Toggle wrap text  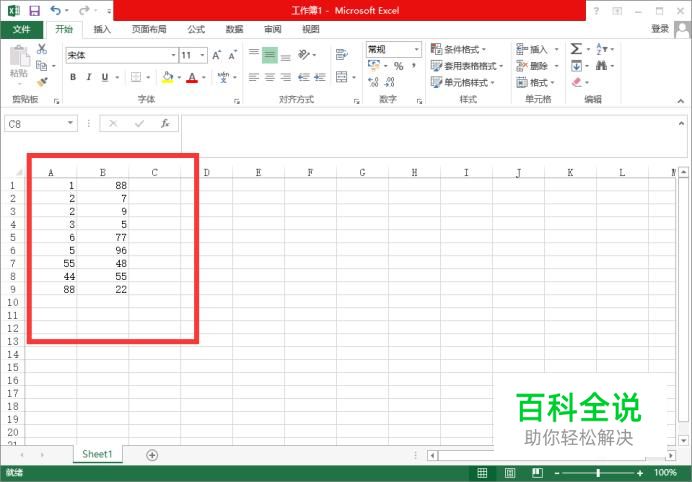click(341, 55)
